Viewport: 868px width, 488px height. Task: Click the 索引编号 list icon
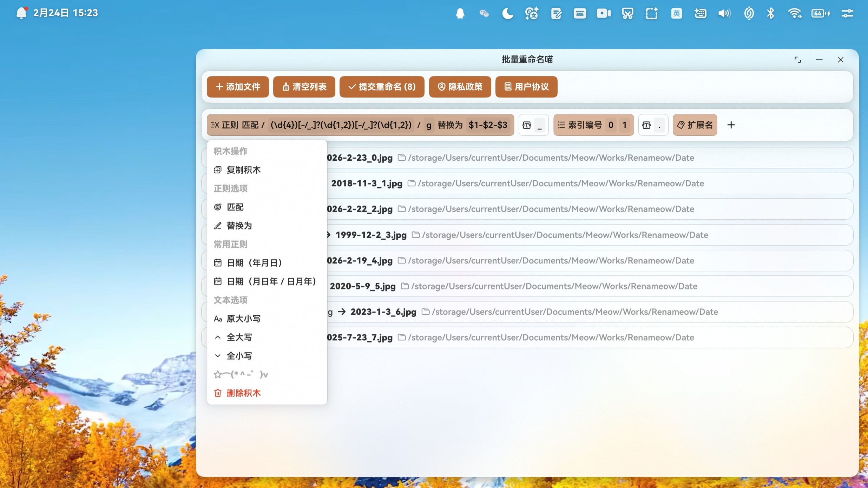click(x=562, y=125)
